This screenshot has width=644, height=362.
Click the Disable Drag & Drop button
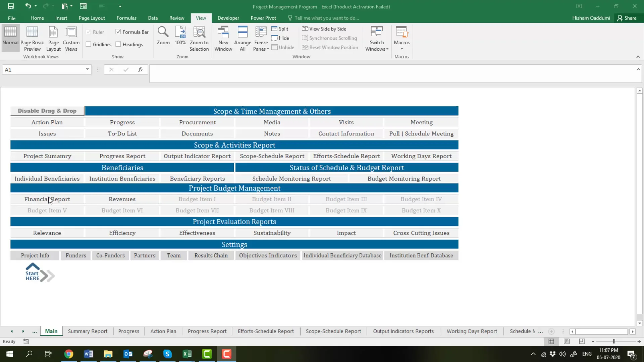coord(47,111)
